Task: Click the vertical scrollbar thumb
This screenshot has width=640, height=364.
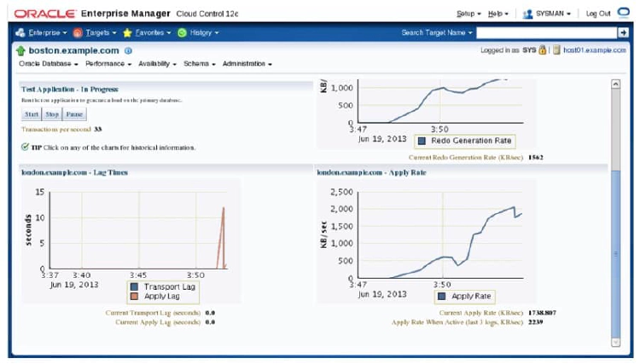Action: 615,254
